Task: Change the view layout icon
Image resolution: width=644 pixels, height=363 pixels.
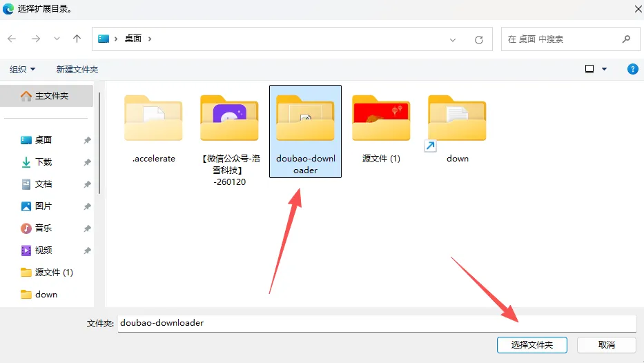Action: point(589,69)
